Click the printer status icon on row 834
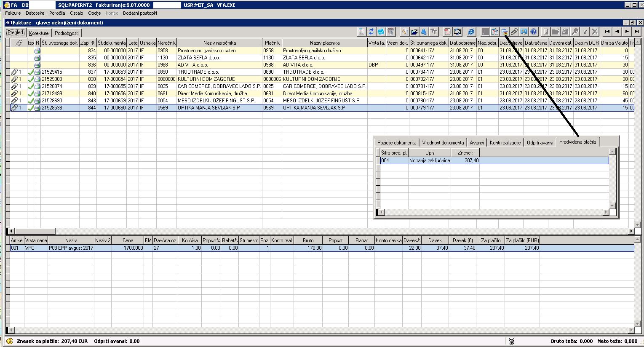Viewport: 644px width, 347px height. (x=37, y=50)
